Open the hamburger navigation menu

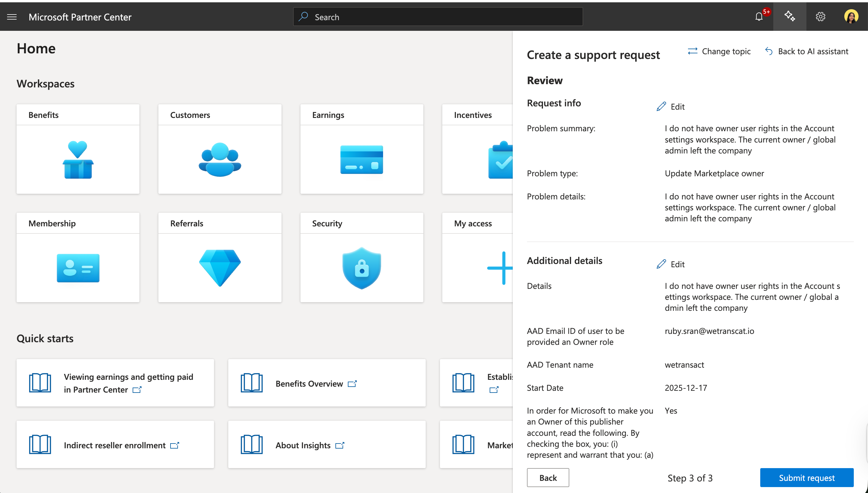tap(12, 17)
